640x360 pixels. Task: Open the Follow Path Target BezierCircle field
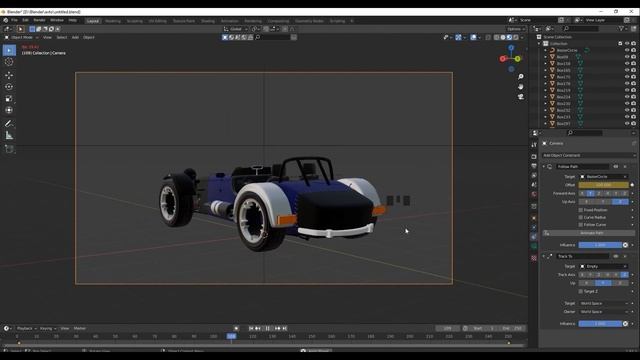(x=603, y=176)
